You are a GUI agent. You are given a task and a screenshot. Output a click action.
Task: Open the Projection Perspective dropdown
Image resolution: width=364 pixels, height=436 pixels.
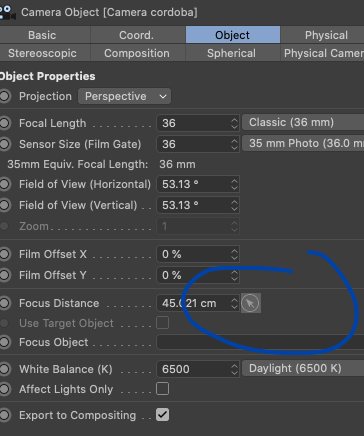[x=124, y=96]
